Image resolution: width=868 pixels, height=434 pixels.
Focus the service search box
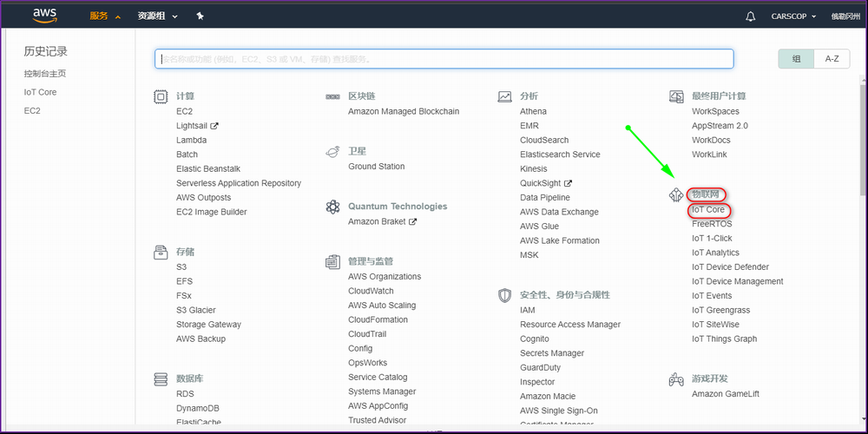click(x=444, y=59)
